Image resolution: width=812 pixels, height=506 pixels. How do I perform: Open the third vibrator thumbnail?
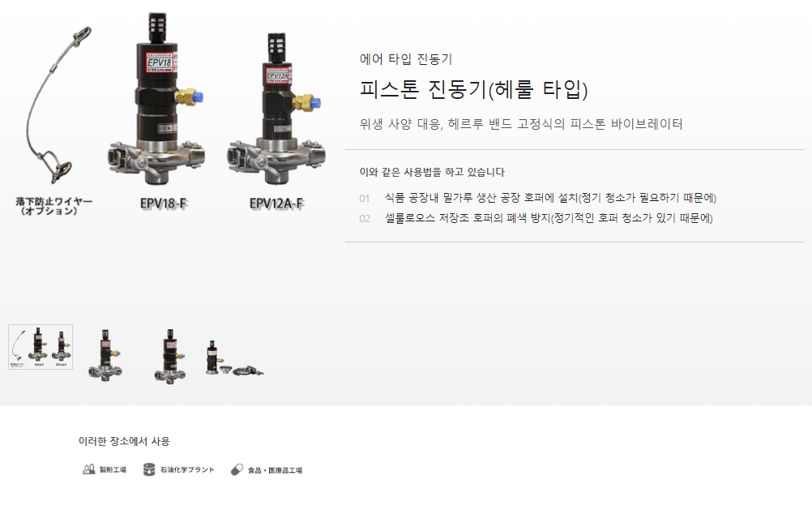[170, 356]
